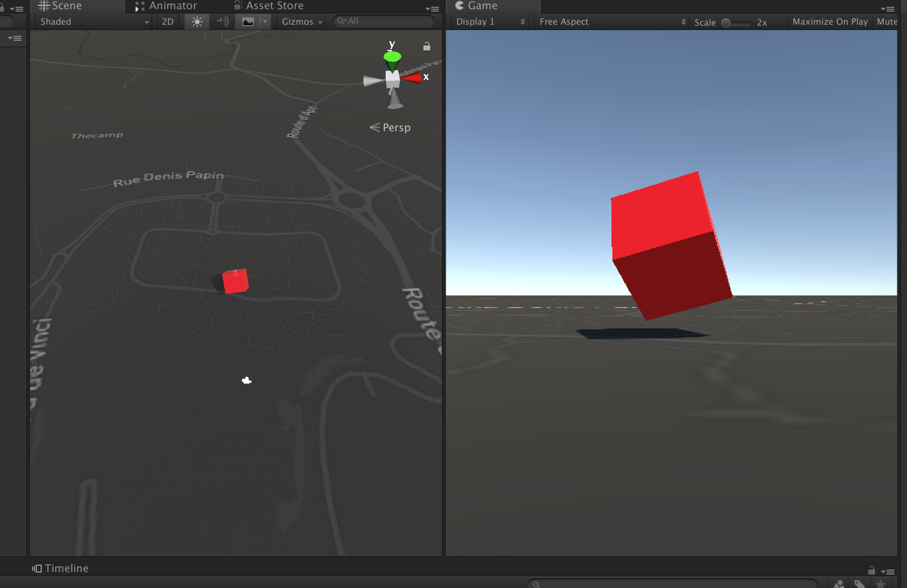Toggle Persp projection mode label
Screen dimensions: 907x588
(390, 127)
